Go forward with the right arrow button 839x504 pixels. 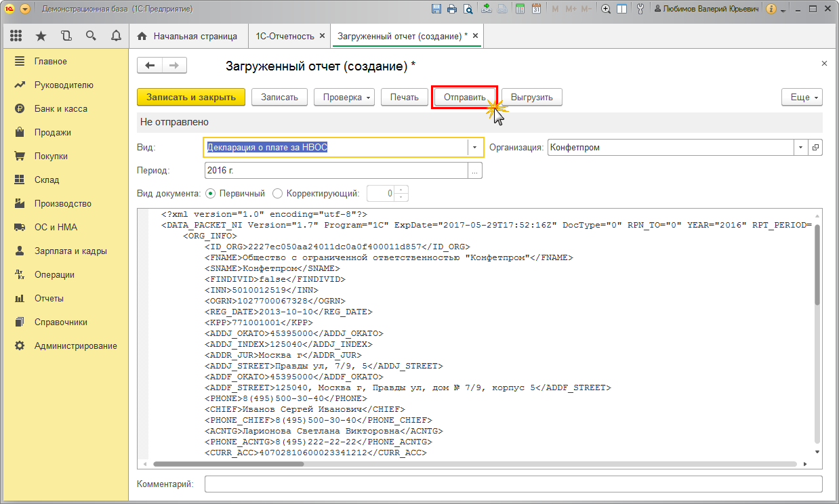[174, 65]
